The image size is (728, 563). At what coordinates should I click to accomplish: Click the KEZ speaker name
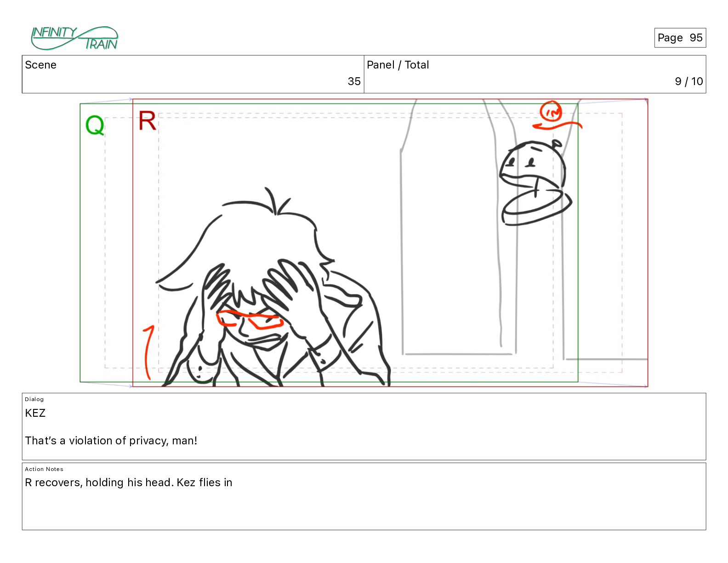coord(35,413)
